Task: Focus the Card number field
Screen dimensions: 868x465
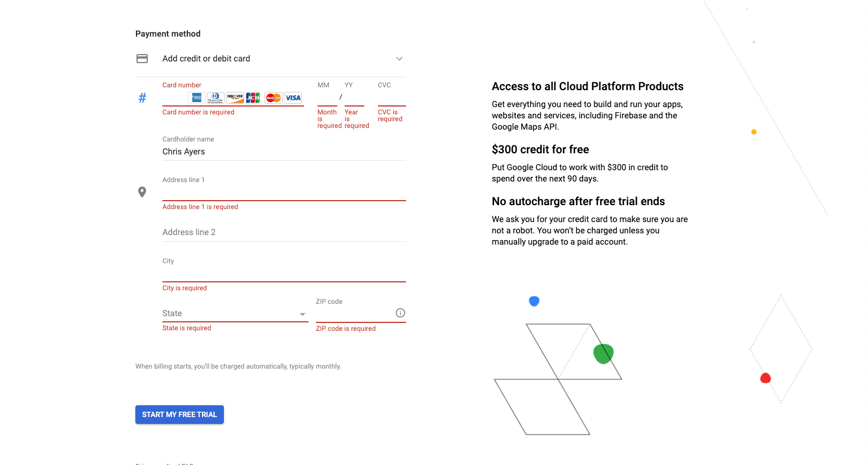Action: pyautogui.click(x=233, y=98)
